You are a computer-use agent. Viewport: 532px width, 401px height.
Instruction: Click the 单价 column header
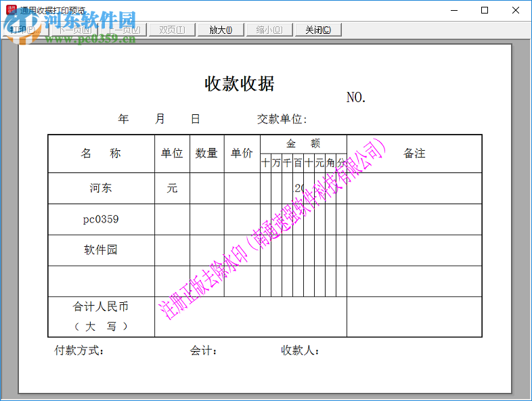tap(242, 154)
